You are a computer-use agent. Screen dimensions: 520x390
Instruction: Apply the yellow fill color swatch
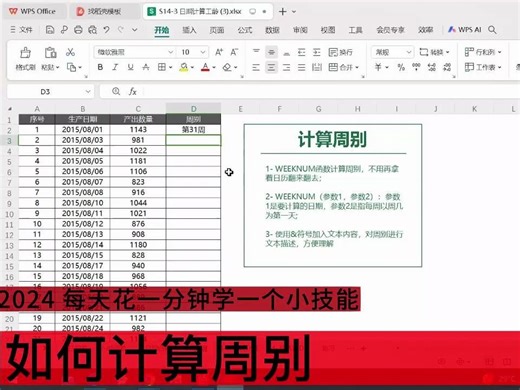[x=184, y=67]
